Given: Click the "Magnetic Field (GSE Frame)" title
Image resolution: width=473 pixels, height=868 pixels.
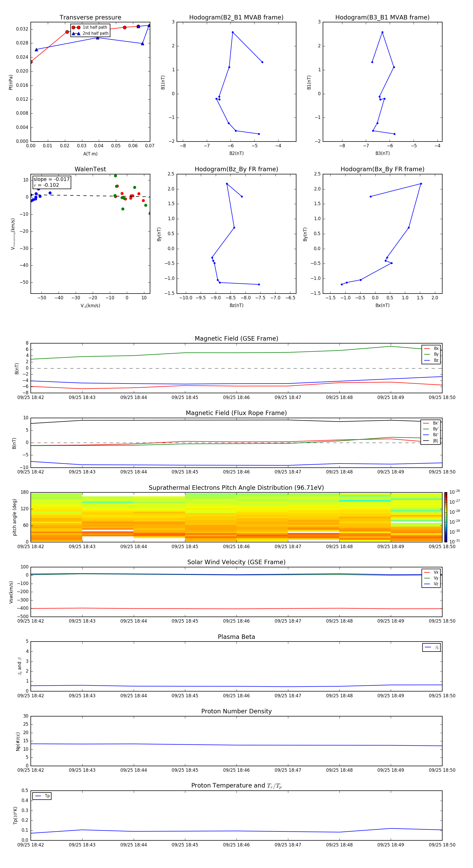Looking at the screenshot, I should tap(236, 338).
